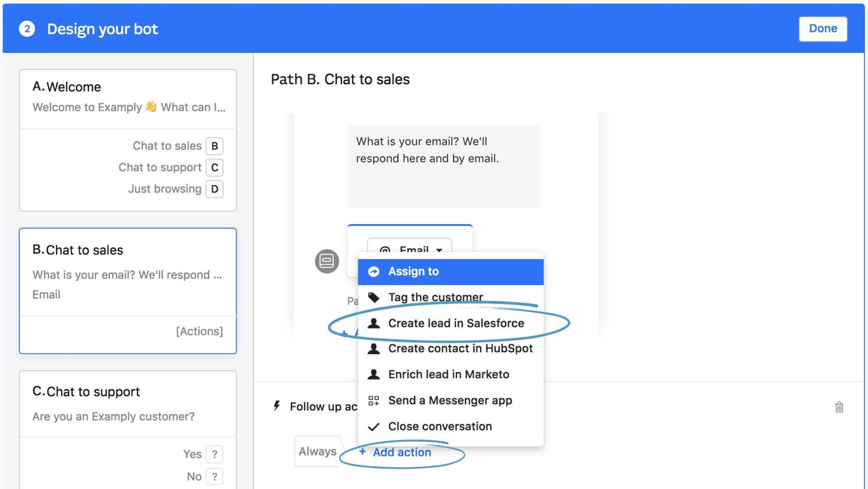Click the Messenger app grid icon
This screenshot has width=868, height=489.
[x=374, y=401]
